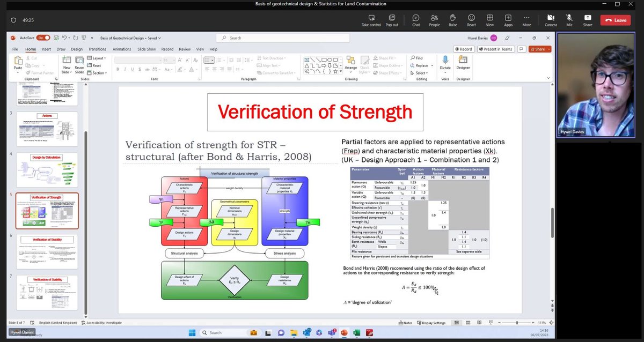The image size is (644, 342).
Task: Click Slide Sorter view icon
Action: tap(467, 323)
